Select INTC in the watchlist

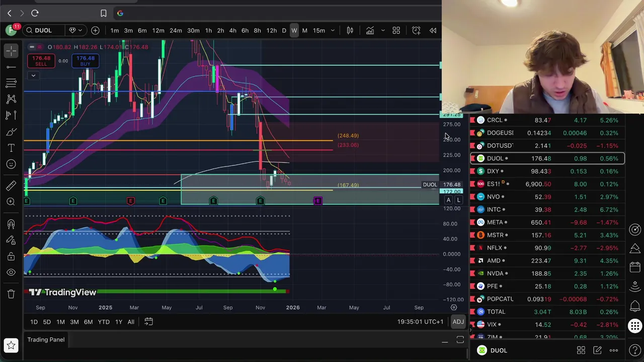(x=547, y=210)
